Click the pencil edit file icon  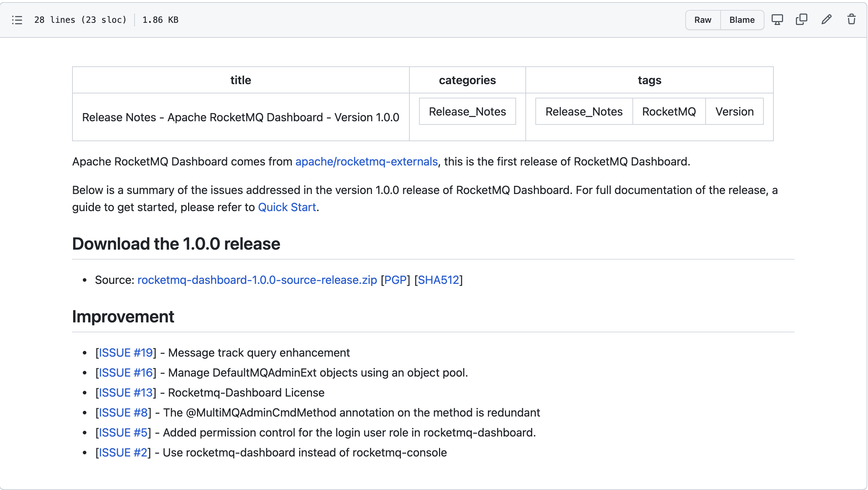[x=826, y=20]
